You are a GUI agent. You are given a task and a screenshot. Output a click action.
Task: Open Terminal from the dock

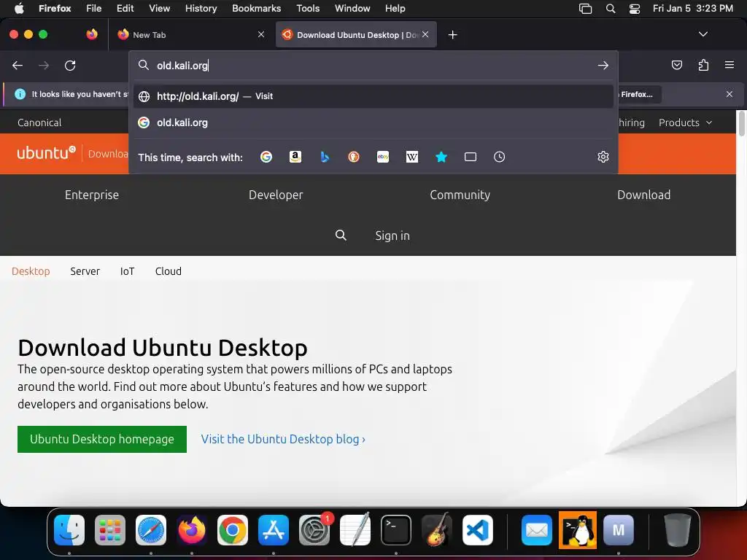tap(396, 530)
